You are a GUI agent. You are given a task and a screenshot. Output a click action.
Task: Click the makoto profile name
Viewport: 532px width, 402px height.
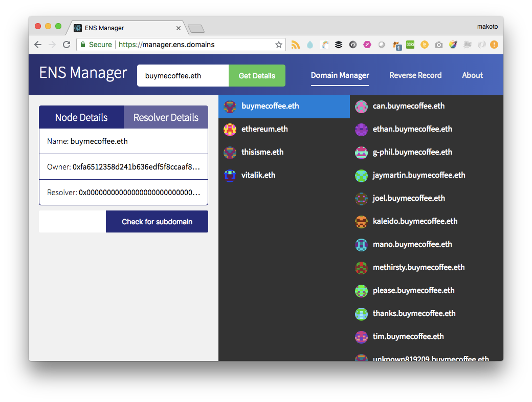coord(487,27)
